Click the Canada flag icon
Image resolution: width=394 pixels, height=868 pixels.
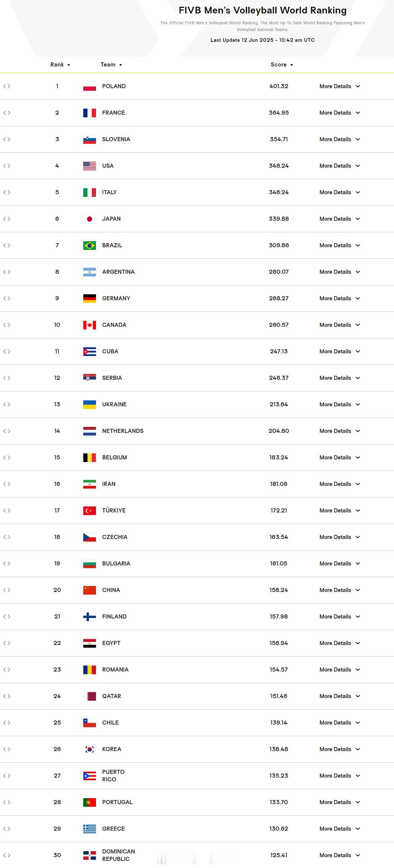[89, 325]
